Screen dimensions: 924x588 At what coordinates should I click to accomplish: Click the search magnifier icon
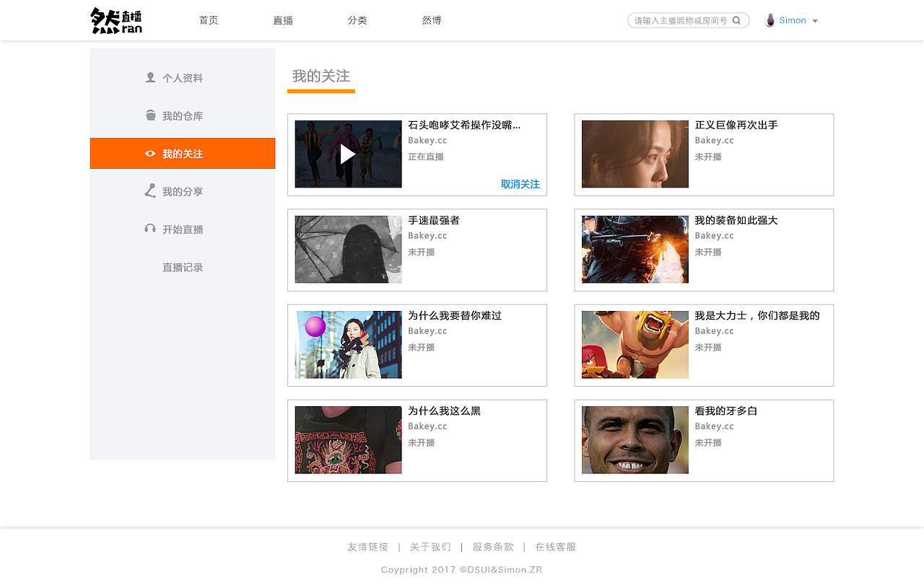[x=736, y=20]
